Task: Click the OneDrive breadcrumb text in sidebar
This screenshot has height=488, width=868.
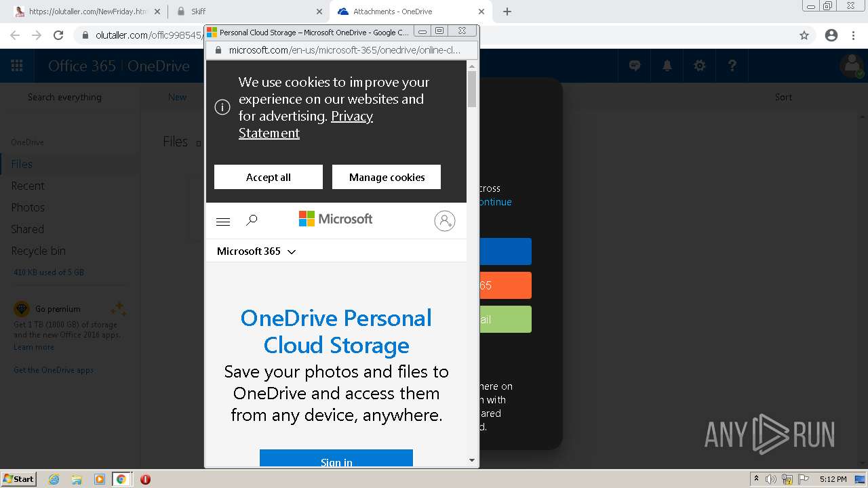Action: coord(27,142)
